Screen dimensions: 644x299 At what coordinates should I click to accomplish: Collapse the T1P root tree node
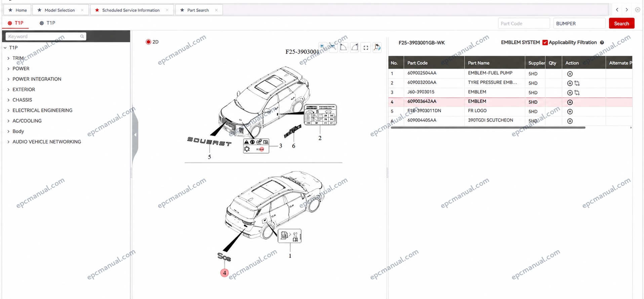(5, 48)
